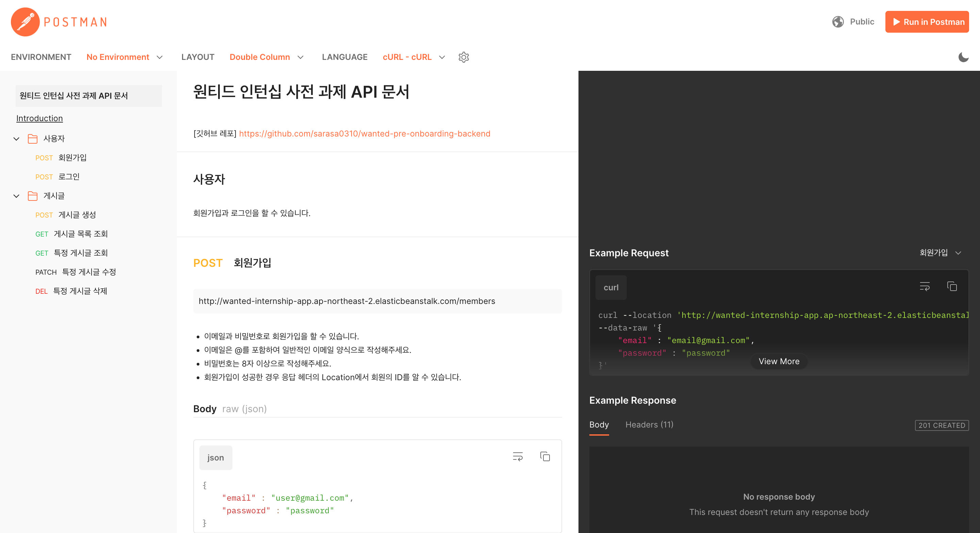The image size is (980, 533).
Task: Click the Run in Postman button
Action: 927,22
